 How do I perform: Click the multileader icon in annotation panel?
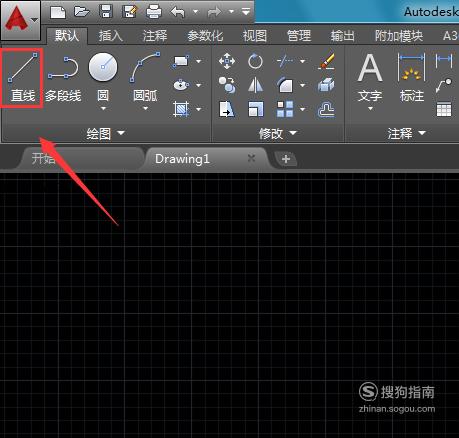[x=444, y=85]
